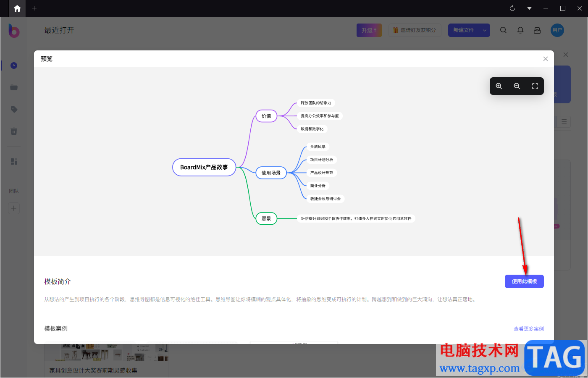Click the 邀请好友获积分 button
Image resolution: width=588 pixels, height=378 pixels.
(x=415, y=30)
